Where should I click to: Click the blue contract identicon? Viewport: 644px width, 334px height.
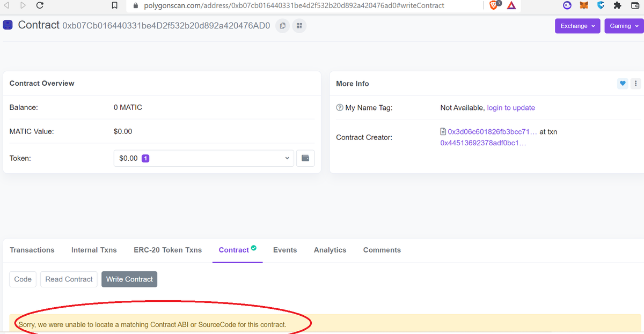point(8,25)
